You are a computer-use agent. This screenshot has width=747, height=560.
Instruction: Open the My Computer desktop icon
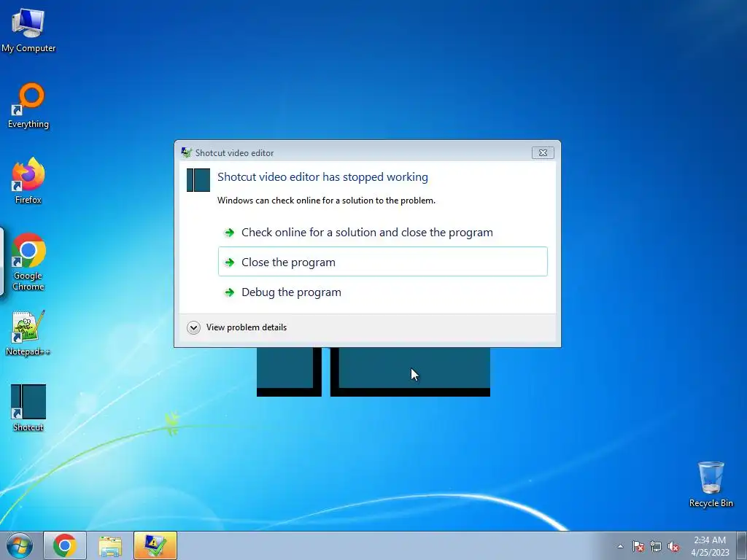[x=28, y=30]
